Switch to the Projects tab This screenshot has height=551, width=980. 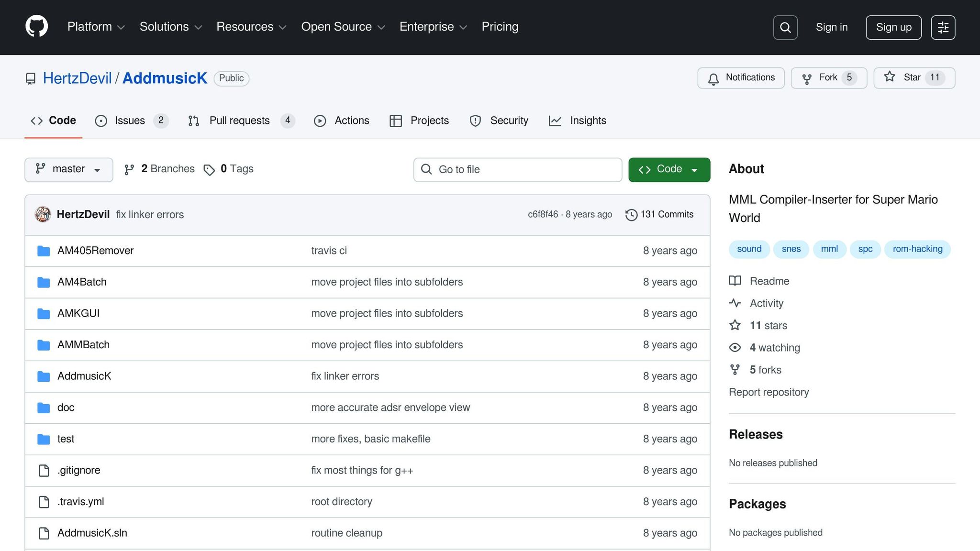[419, 121]
